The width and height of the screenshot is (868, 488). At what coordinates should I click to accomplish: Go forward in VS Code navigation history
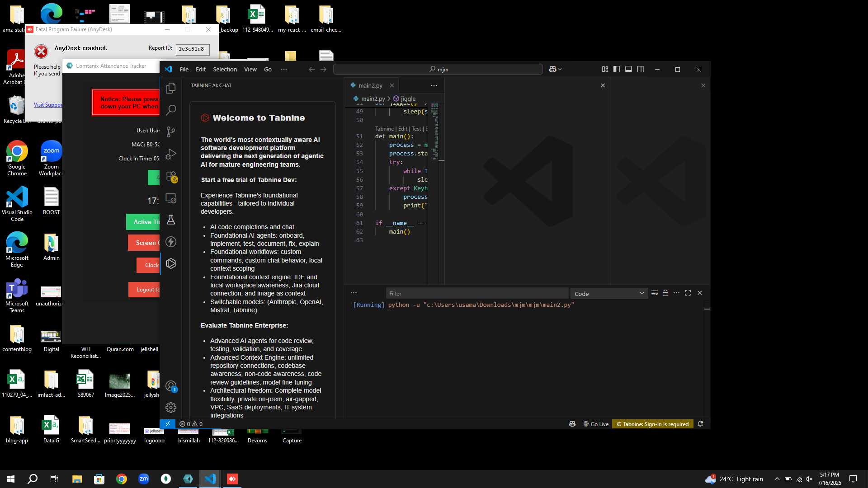click(x=323, y=69)
